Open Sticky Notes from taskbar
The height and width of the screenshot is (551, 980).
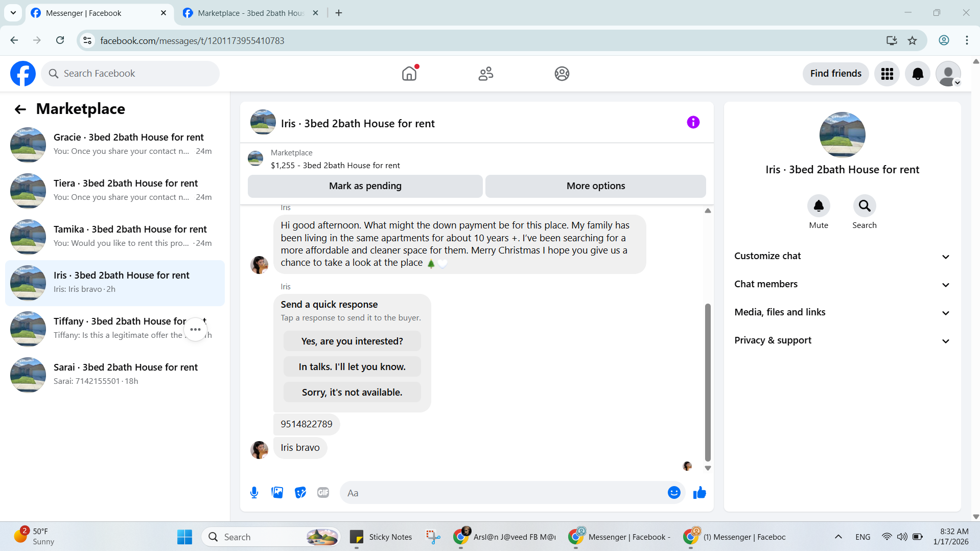[x=381, y=537]
